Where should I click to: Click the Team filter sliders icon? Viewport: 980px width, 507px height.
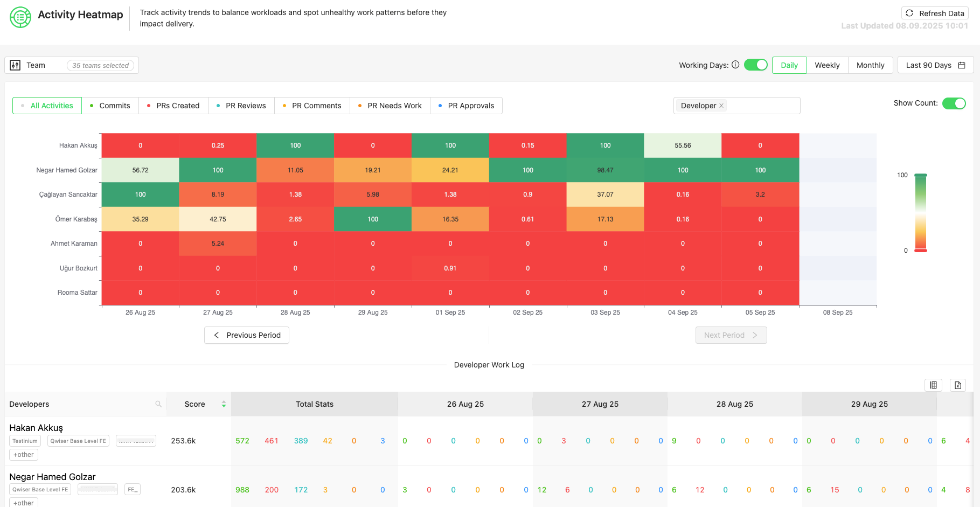15,65
